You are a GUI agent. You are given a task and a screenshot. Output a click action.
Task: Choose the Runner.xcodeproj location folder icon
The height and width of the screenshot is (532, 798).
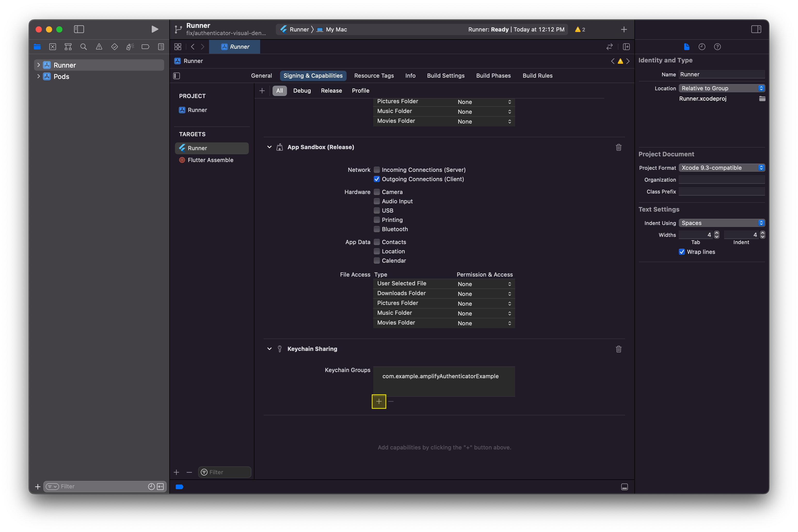(x=762, y=99)
